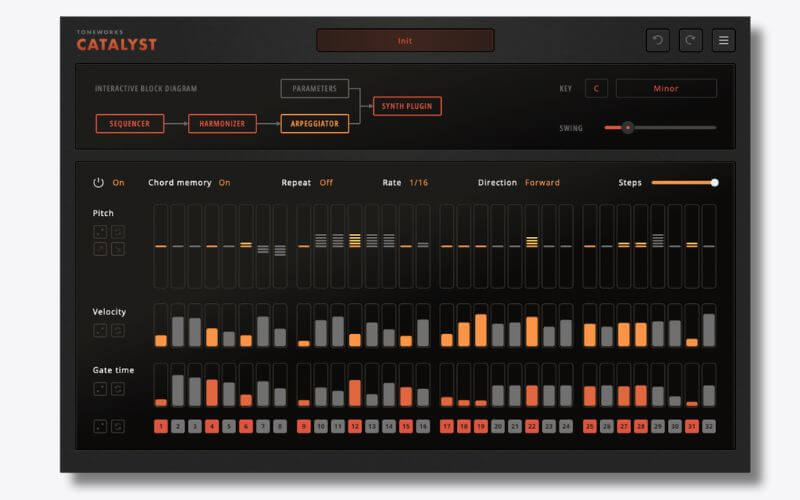800x500 pixels.
Task: Toggle step 6
Action: (x=246, y=426)
